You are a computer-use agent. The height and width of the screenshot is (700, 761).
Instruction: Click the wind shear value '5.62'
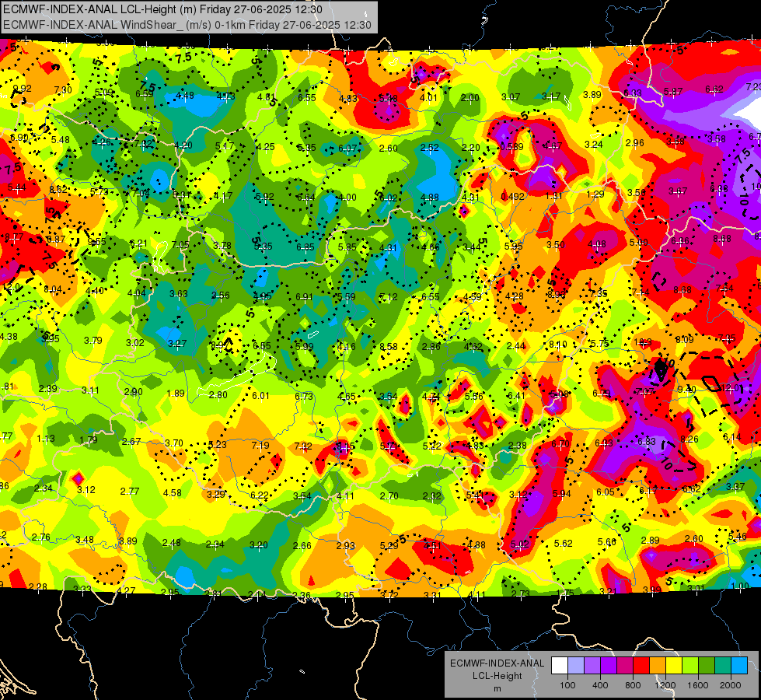(x=563, y=543)
